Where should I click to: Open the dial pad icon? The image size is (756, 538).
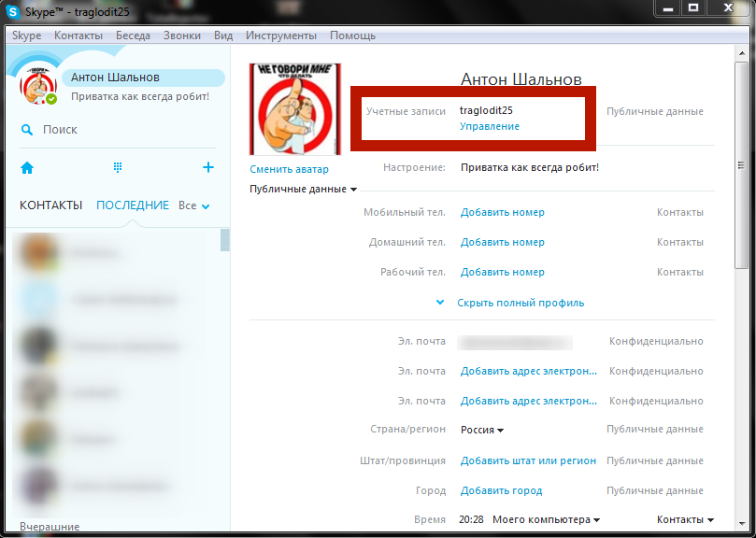[x=118, y=167]
